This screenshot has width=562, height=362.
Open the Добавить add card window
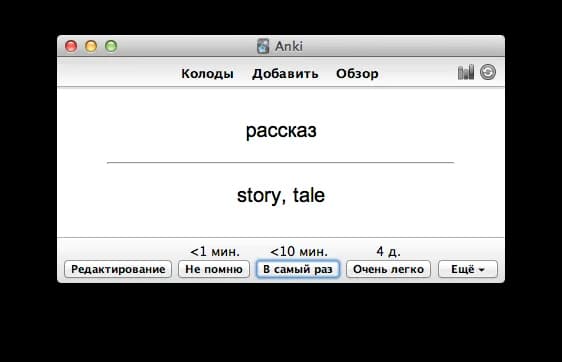point(285,74)
